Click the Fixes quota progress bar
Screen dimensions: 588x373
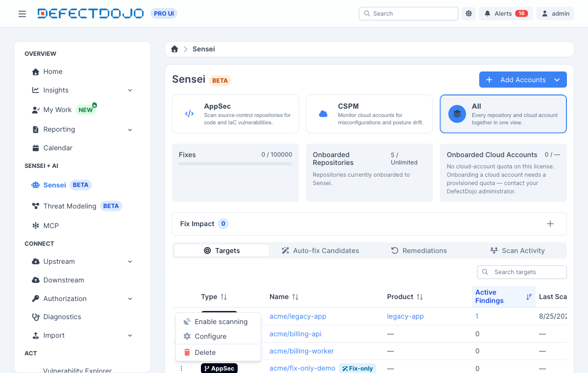click(235, 163)
